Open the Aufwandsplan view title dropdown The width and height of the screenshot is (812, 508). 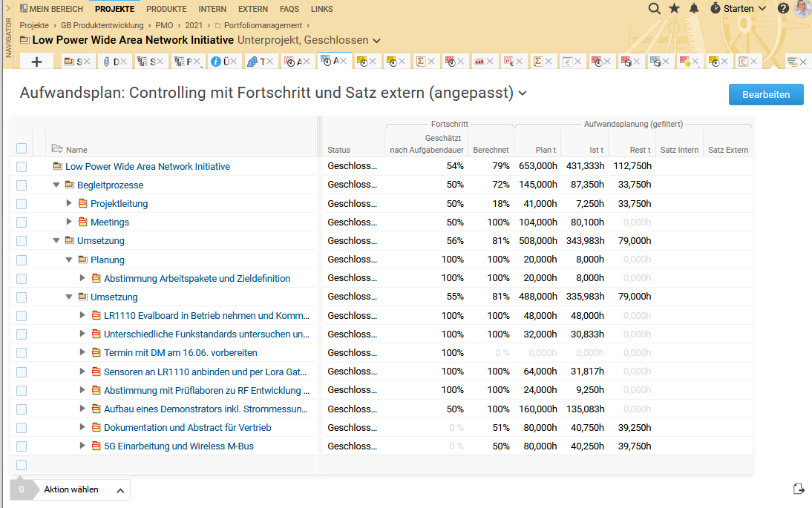click(x=523, y=93)
